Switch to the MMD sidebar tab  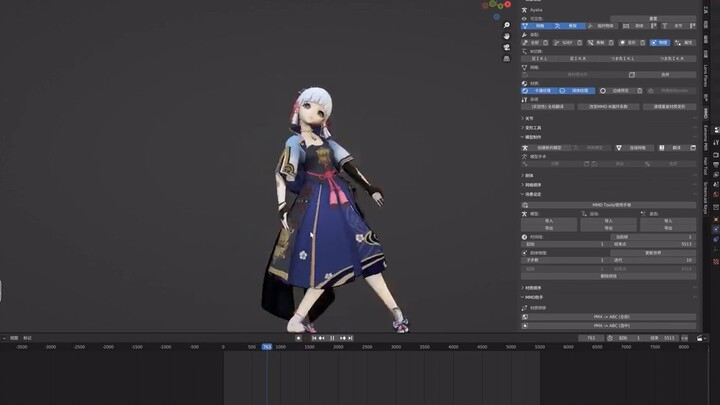706,113
